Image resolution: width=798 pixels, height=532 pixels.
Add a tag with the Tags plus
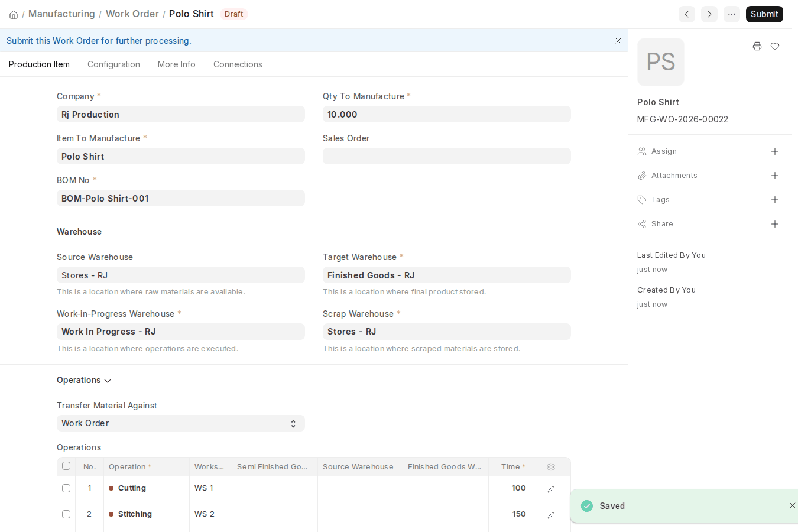[775, 200]
